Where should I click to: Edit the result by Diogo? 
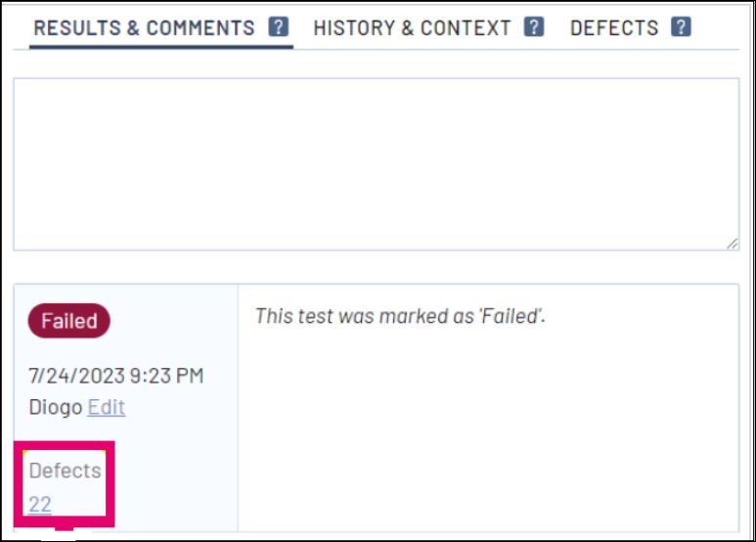[106, 407]
